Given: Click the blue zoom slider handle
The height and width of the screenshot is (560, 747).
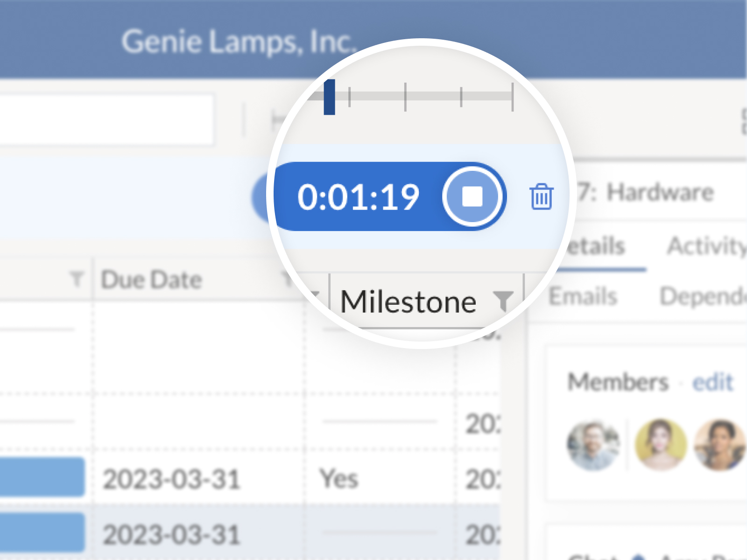Looking at the screenshot, I should pyautogui.click(x=329, y=97).
